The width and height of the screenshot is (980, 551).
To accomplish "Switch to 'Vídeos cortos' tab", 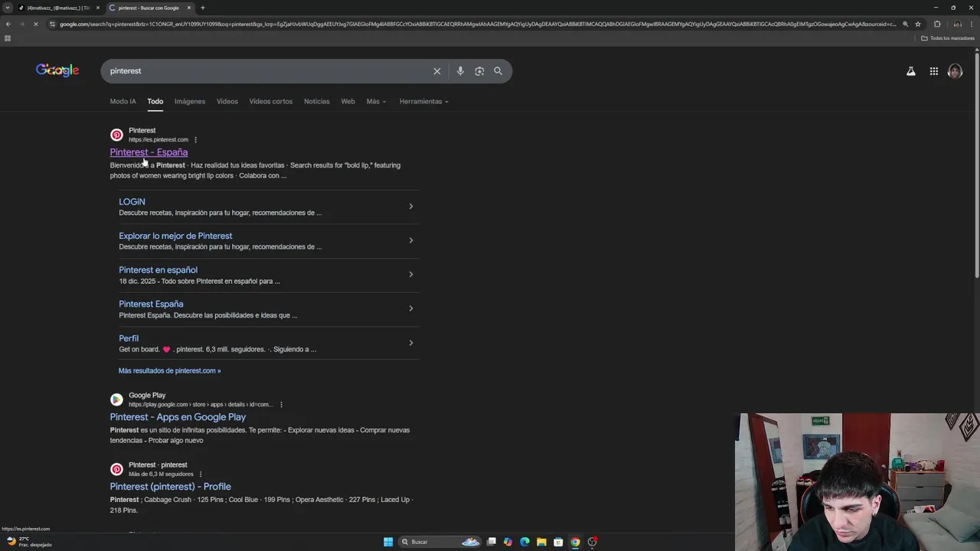I will pyautogui.click(x=271, y=101).
